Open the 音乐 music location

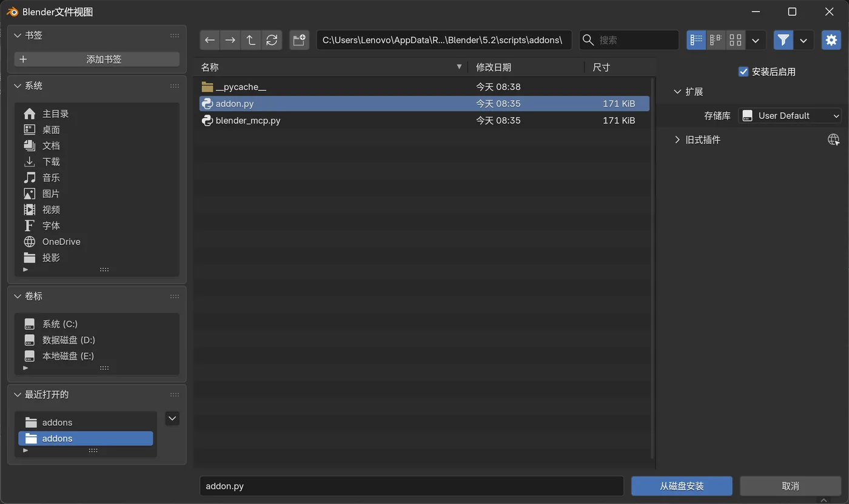[x=97, y=178]
